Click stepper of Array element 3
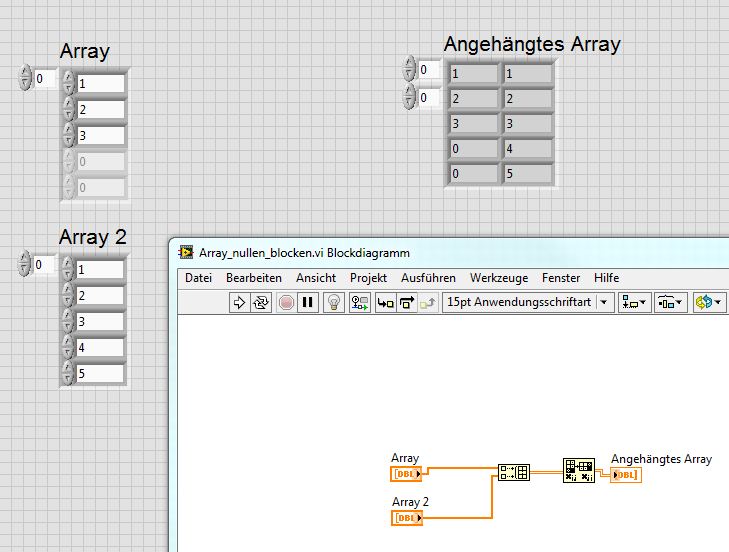 pos(68,135)
